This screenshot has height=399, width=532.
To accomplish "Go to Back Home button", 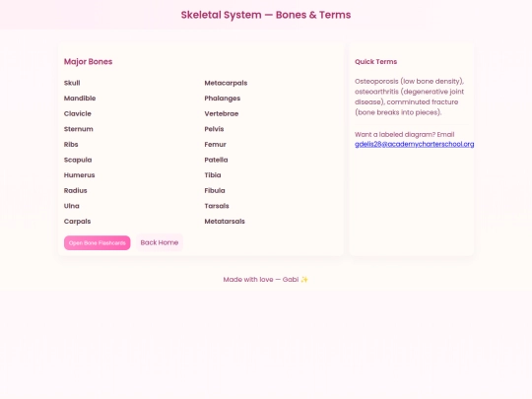I will 160,242.
